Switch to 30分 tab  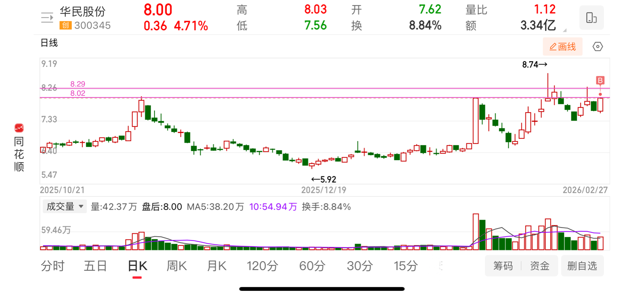coord(359,266)
